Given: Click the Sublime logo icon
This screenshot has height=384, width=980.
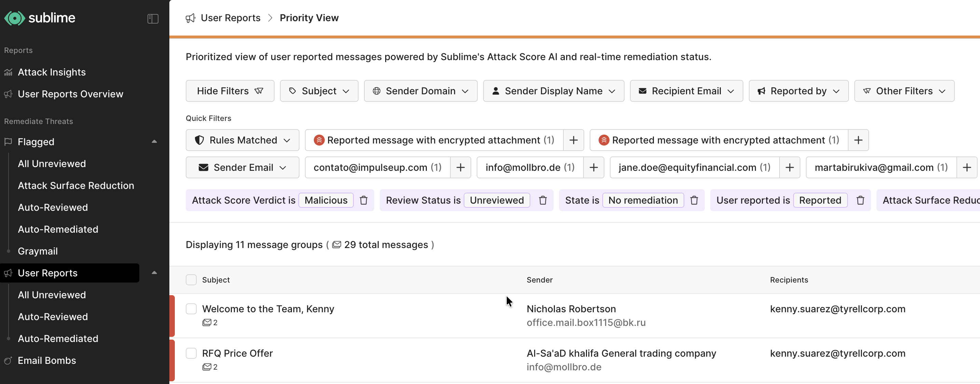Looking at the screenshot, I should (x=14, y=18).
